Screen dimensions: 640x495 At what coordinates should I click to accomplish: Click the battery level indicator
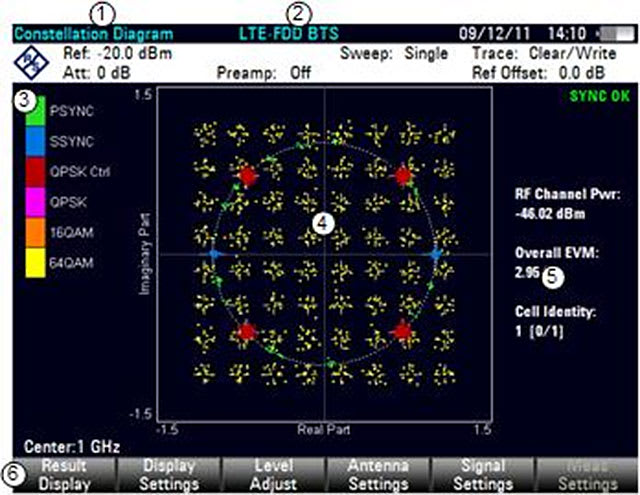pyautogui.click(x=618, y=34)
